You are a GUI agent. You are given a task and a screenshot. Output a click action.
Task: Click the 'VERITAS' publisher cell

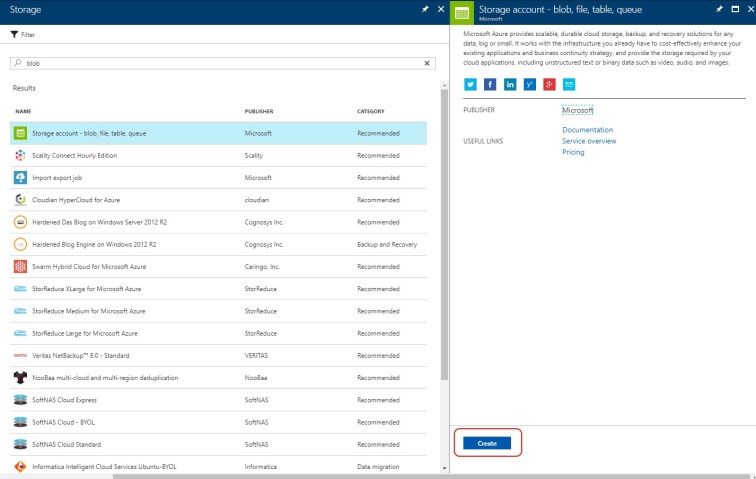click(256, 355)
